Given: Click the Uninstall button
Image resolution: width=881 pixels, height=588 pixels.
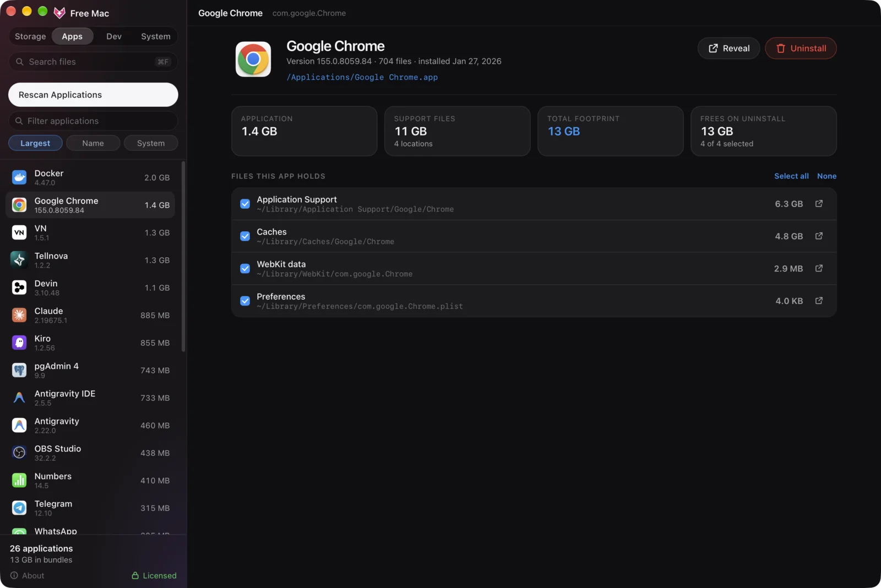Looking at the screenshot, I should tap(801, 48).
